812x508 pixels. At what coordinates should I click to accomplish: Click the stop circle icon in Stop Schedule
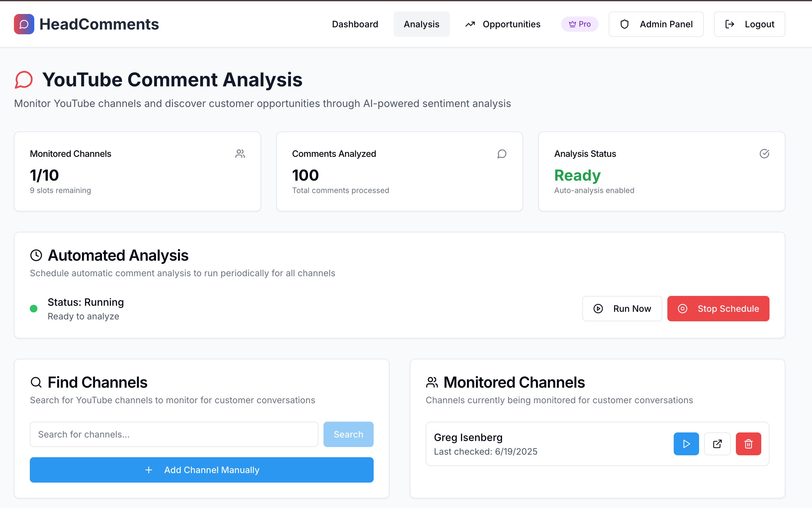pos(683,309)
